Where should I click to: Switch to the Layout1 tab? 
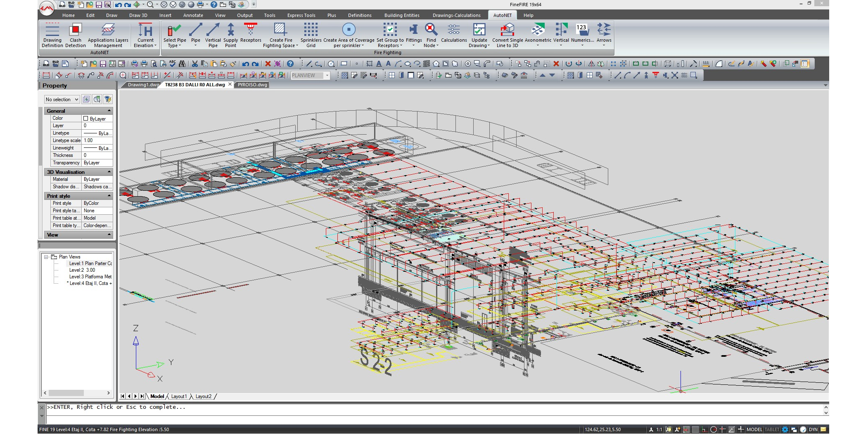179,396
